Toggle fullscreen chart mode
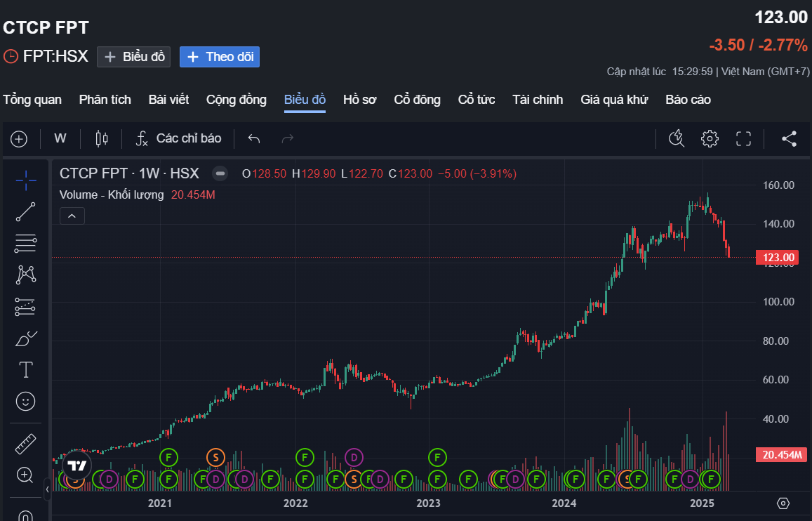Screen dimensions: 812x521 click(743, 138)
